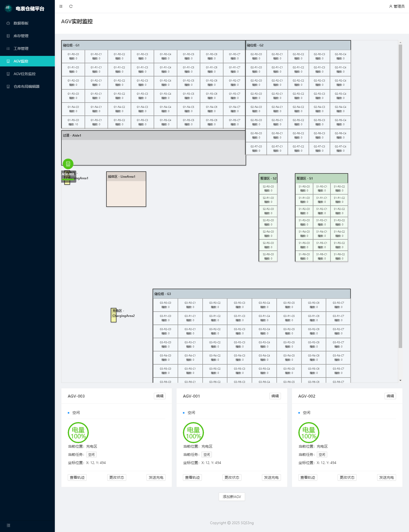Click the green AGV robot icon on map

point(68,164)
